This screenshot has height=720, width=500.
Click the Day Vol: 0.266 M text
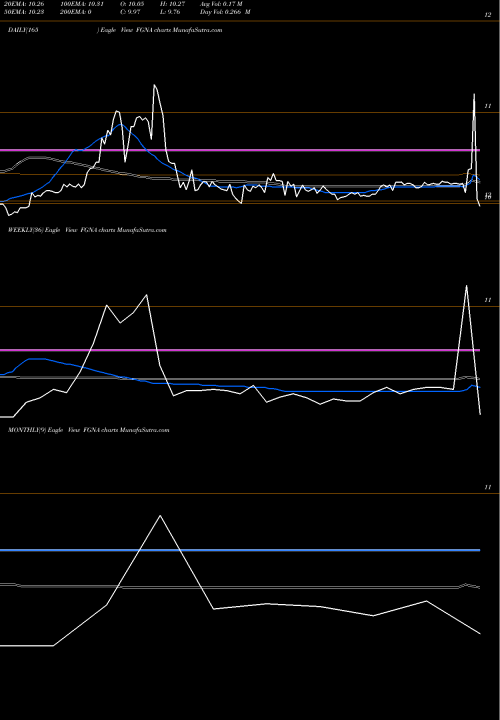tap(225, 12)
